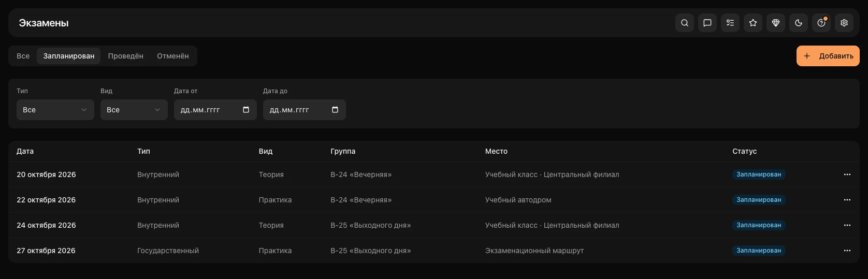868x279 pixels.
Task: Click the Тип column header in table
Action: pos(143,151)
